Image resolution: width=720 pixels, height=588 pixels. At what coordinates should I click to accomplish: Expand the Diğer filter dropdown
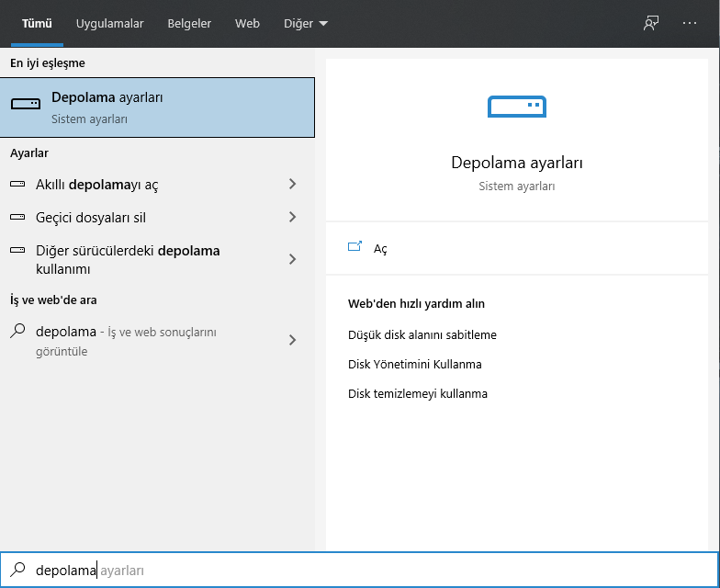[305, 24]
